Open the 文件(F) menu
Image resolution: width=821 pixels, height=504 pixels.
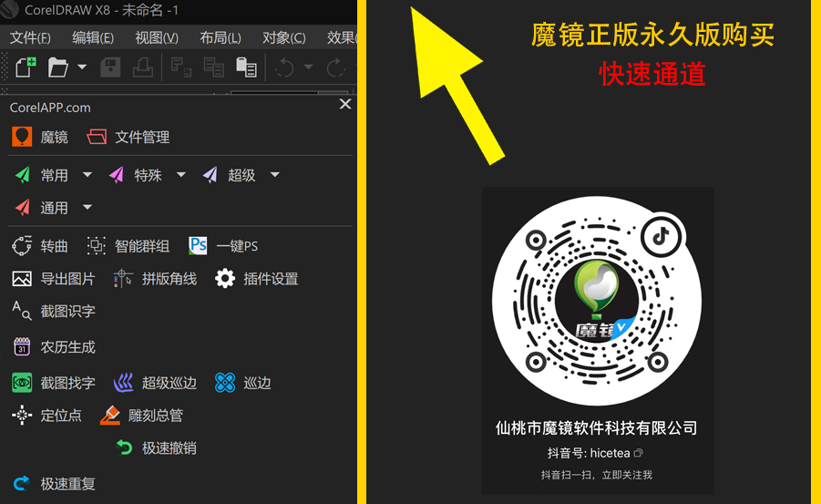tap(30, 37)
